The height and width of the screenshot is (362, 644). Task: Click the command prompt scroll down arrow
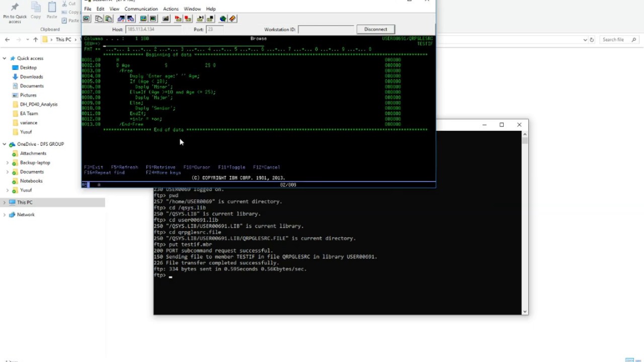[525, 311]
